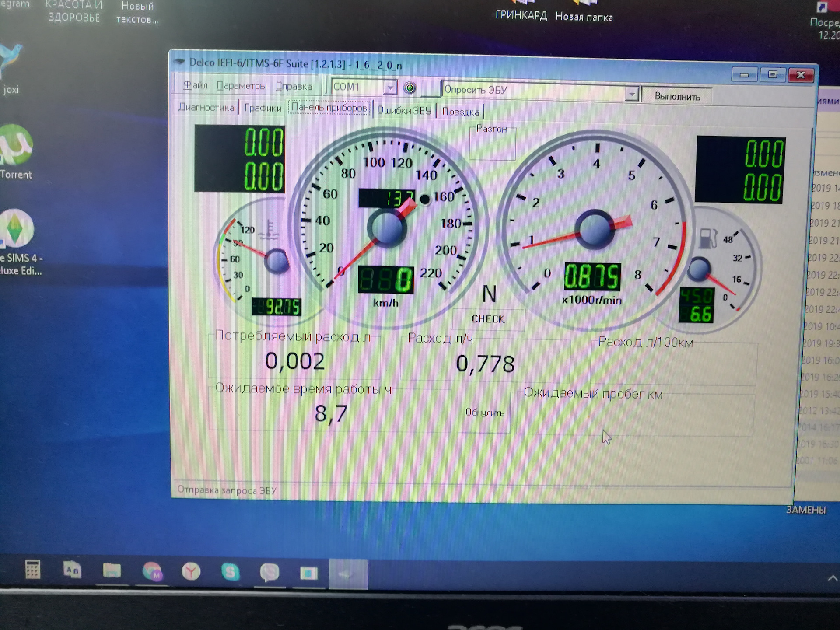Launch Skype from the taskbar

(230, 572)
